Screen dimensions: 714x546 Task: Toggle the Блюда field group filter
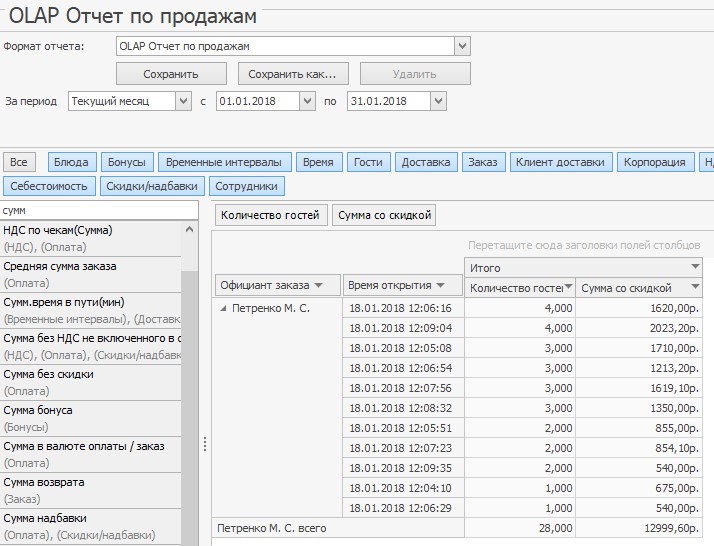pyautogui.click(x=71, y=162)
